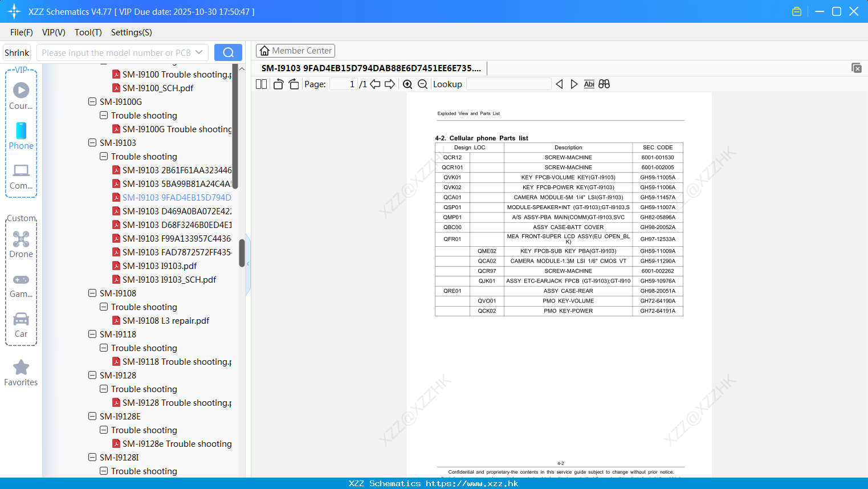The width and height of the screenshot is (868, 489).
Task: Collapse the SM-I9100G tree node
Action: click(x=92, y=101)
